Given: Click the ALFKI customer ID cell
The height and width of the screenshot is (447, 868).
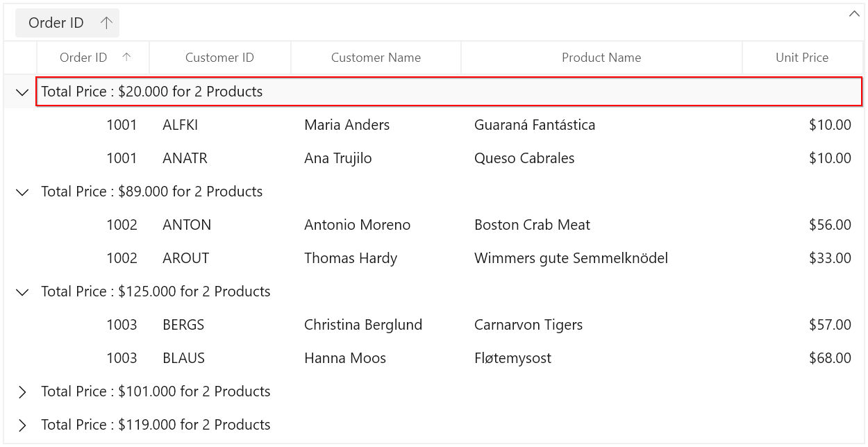Looking at the screenshot, I should 221,125.
